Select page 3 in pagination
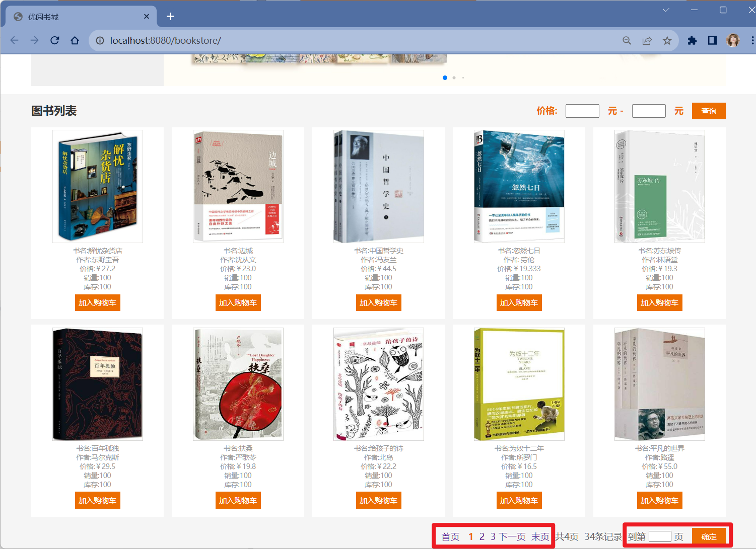This screenshot has height=549, width=756. 493,537
